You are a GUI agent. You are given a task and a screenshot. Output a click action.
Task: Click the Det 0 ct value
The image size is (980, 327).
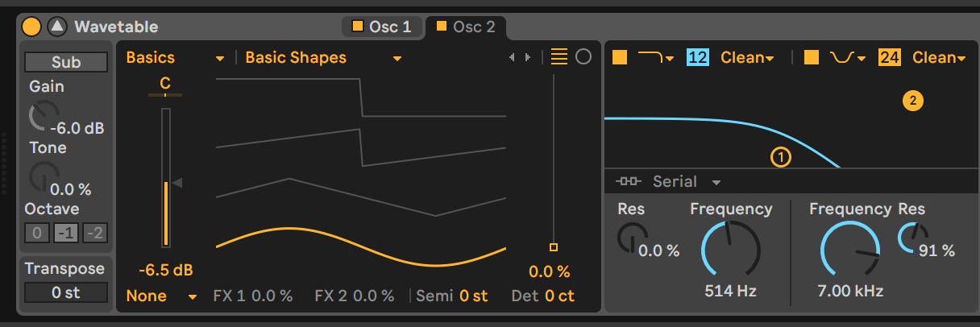[559, 296]
